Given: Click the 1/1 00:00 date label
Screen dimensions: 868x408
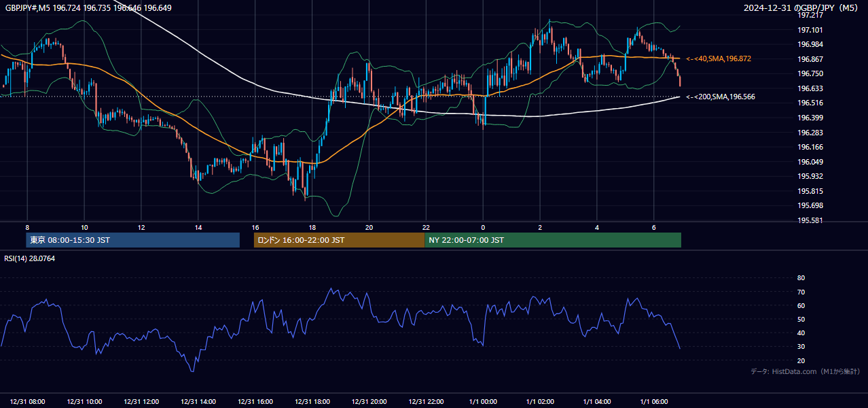Looking at the screenshot, I should [x=483, y=402].
